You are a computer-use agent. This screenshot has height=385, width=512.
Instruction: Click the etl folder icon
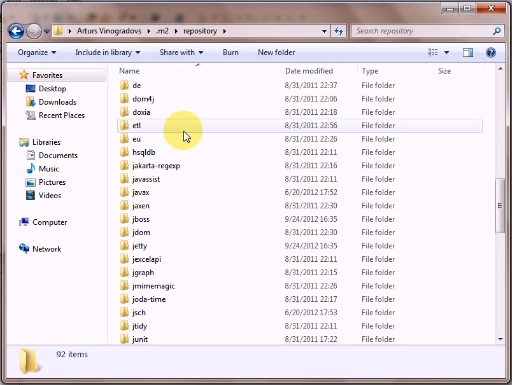pyautogui.click(x=124, y=125)
